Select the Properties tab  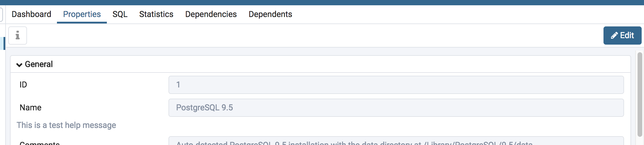pyautogui.click(x=82, y=14)
